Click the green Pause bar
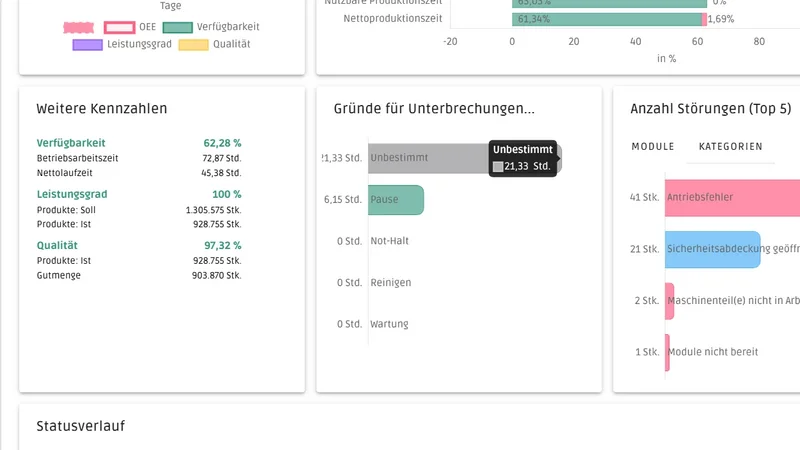Viewport: 800px width, 450px height. tap(396, 199)
